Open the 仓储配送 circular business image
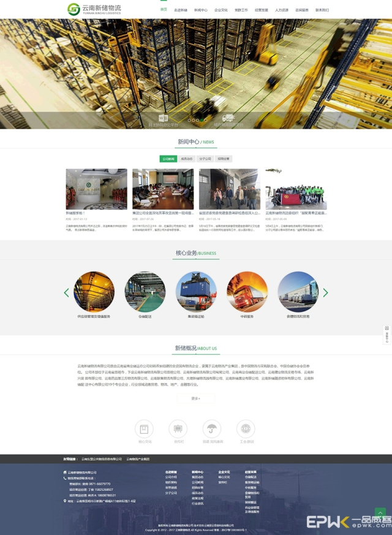 click(145, 292)
